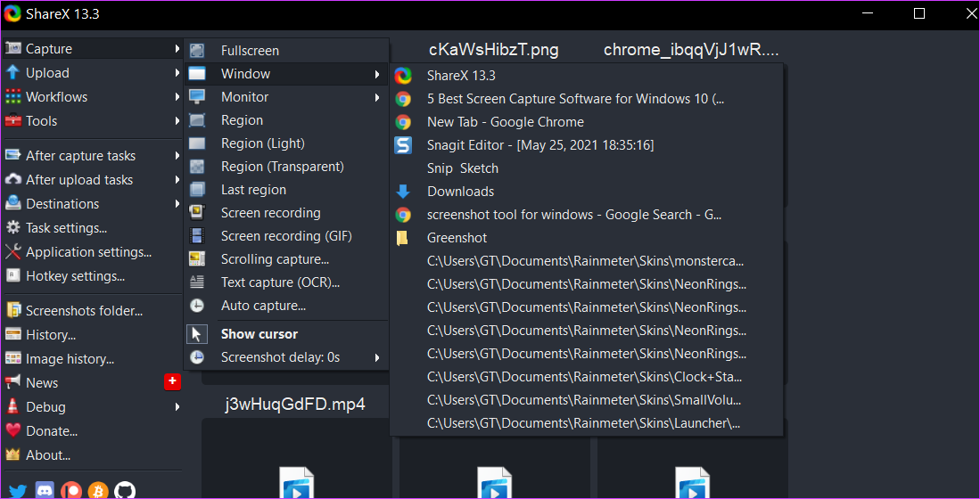The width and height of the screenshot is (980, 499).
Task: Click the Greenshot folder icon
Action: 402,237
